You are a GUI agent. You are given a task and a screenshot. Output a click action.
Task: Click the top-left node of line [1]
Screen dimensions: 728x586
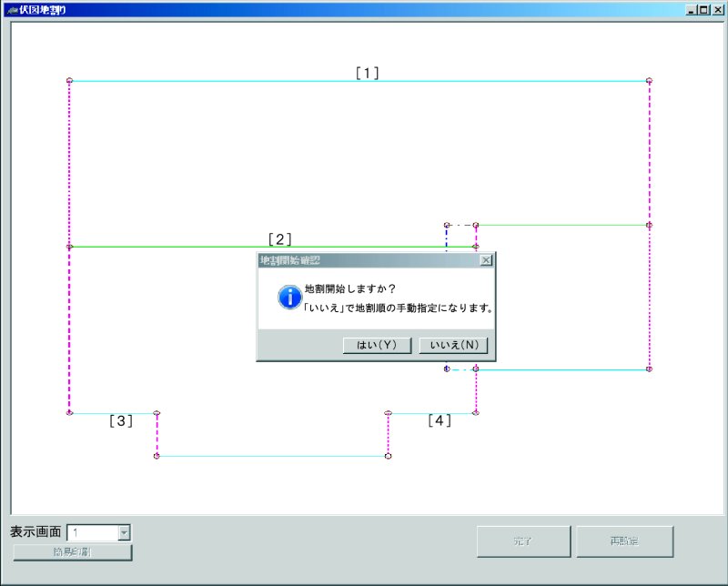coord(69,81)
